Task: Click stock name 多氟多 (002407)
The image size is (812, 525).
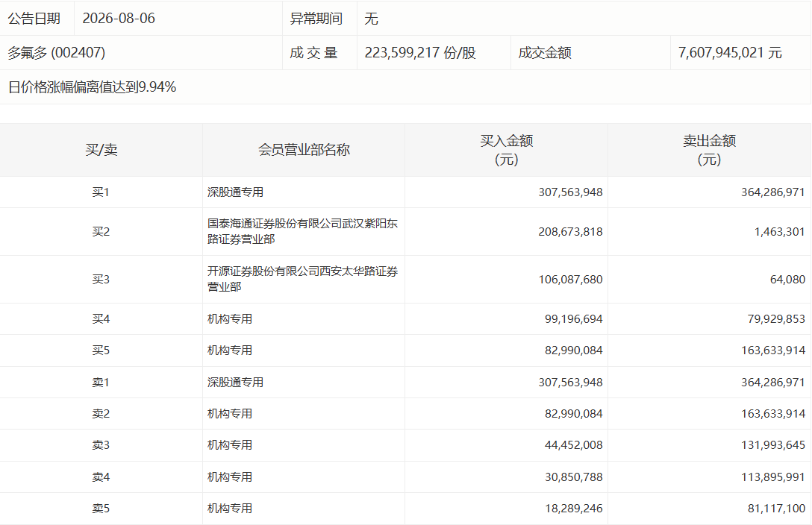Action: [x=57, y=53]
